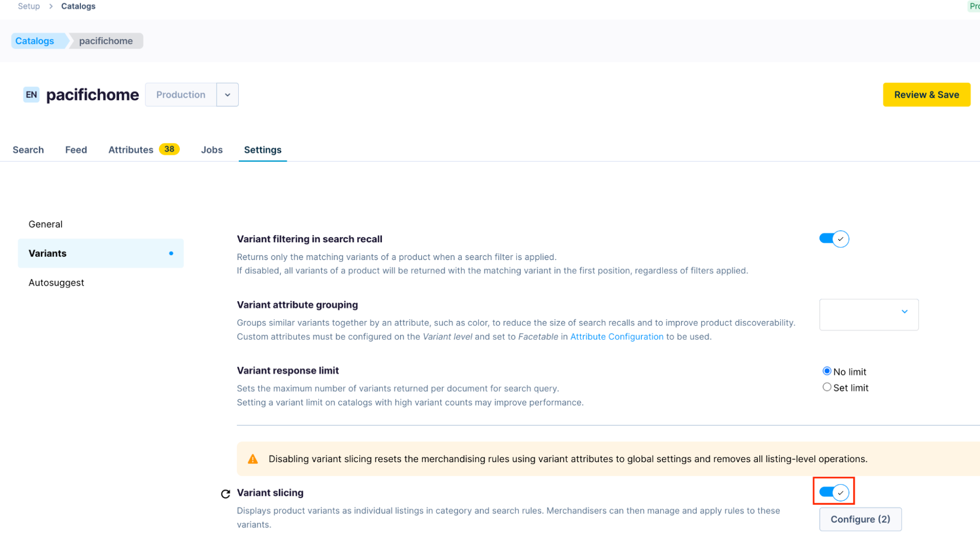Click the Catalogs breadcrumb chip
This screenshot has height=550, width=980.
(x=35, y=41)
